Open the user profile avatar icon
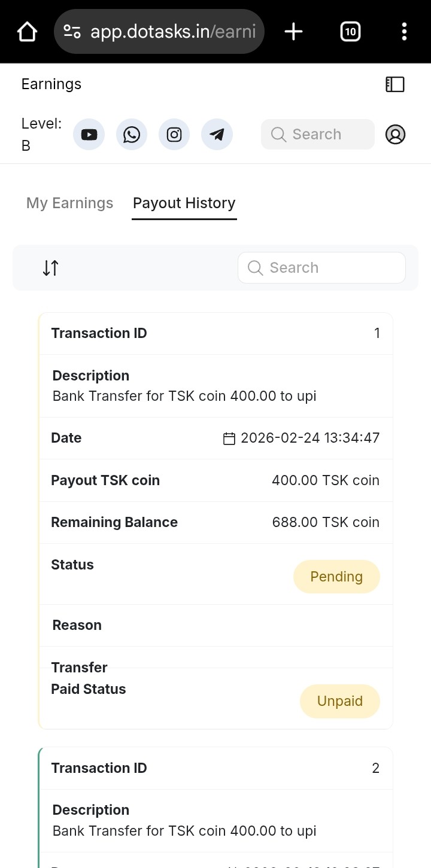 (395, 135)
